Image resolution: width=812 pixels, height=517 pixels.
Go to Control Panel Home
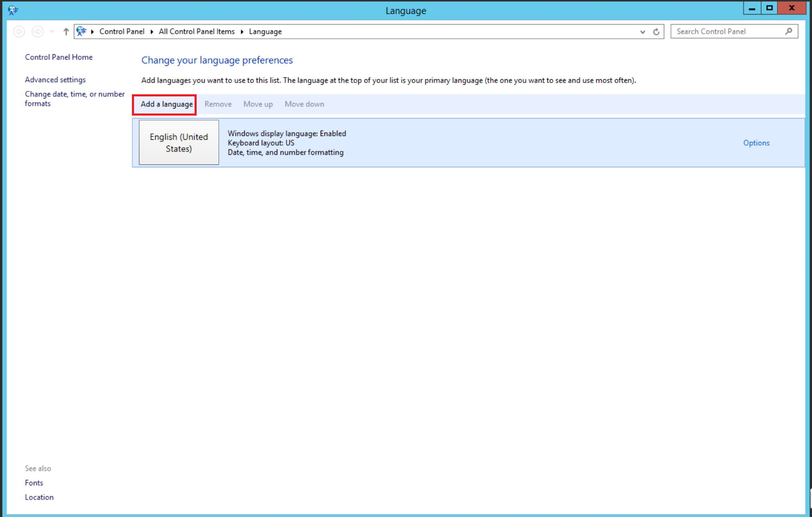(x=58, y=57)
